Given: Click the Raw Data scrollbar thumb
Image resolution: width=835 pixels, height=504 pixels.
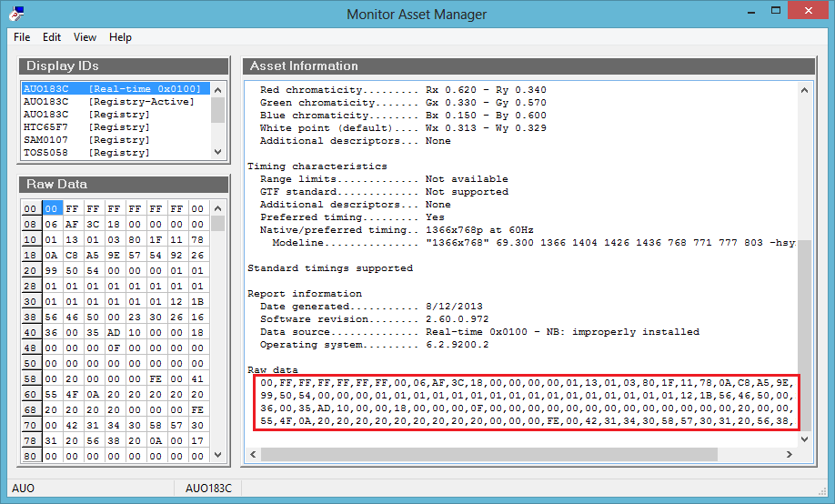Looking at the screenshot, I should click(217, 223).
